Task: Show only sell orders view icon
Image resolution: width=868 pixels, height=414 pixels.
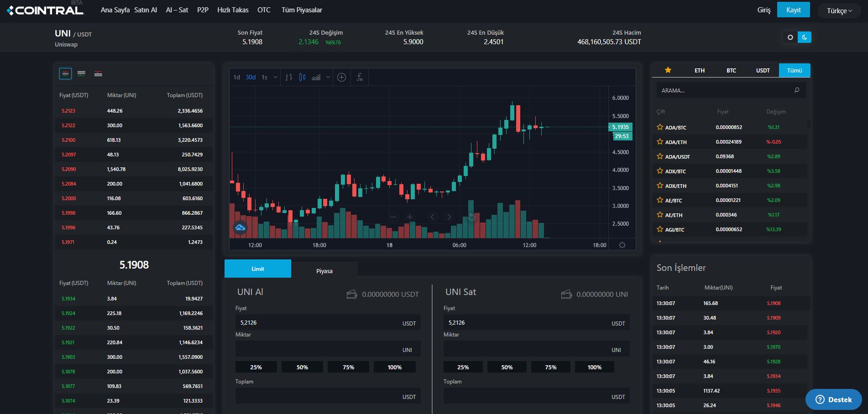Action: [98, 73]
